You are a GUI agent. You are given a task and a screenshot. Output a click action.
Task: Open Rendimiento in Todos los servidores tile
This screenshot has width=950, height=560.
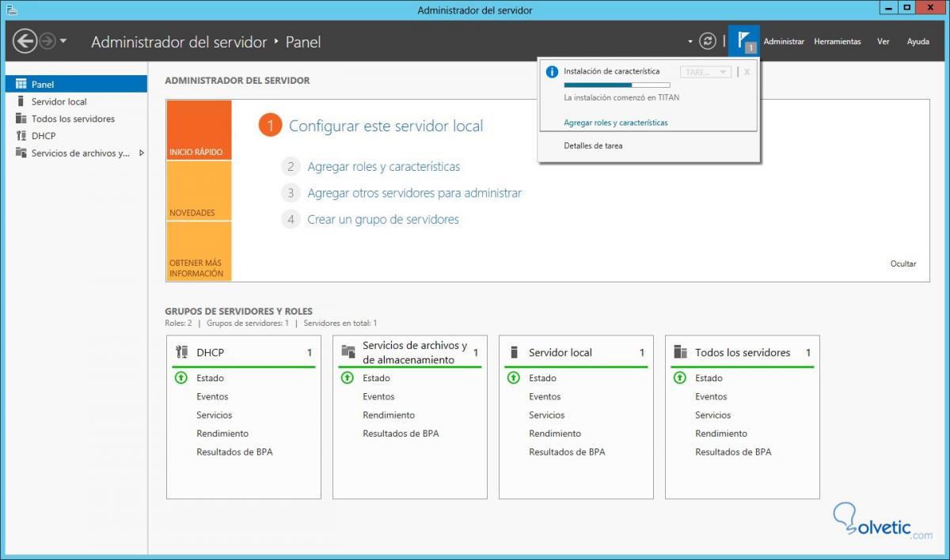point(721,433)
